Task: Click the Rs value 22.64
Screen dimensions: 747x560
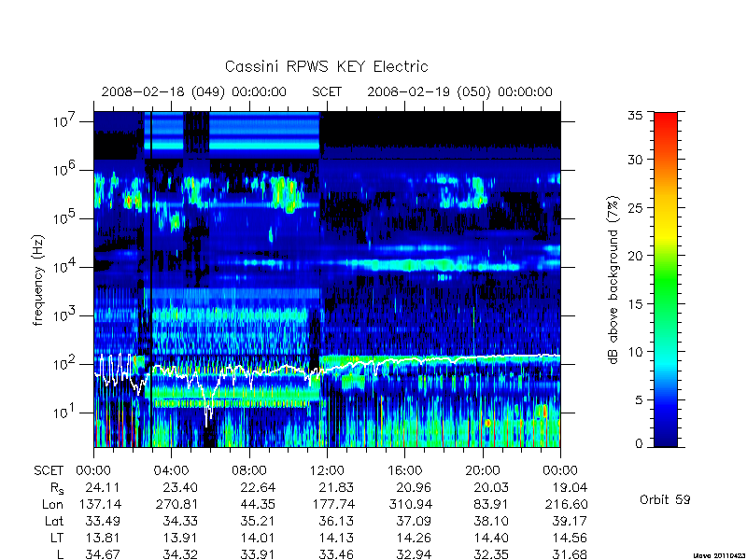Action: pyautogui.click(x=259, y=487)
